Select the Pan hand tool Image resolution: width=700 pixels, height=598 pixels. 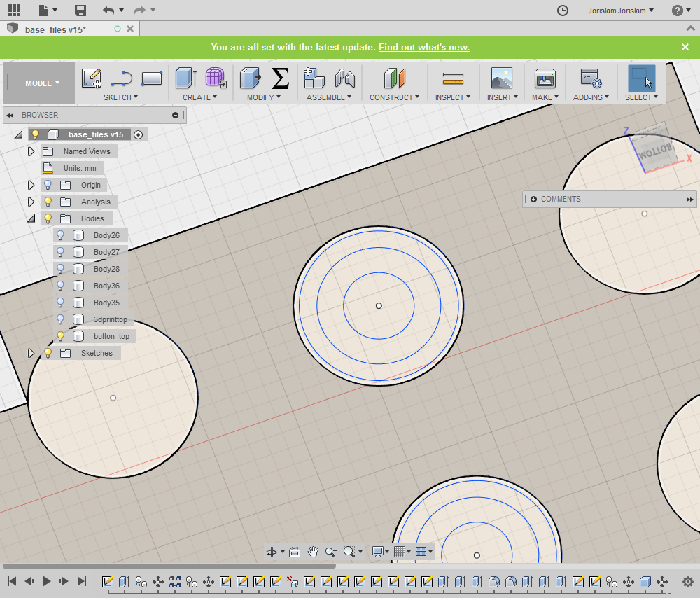[x=312, y=552]
